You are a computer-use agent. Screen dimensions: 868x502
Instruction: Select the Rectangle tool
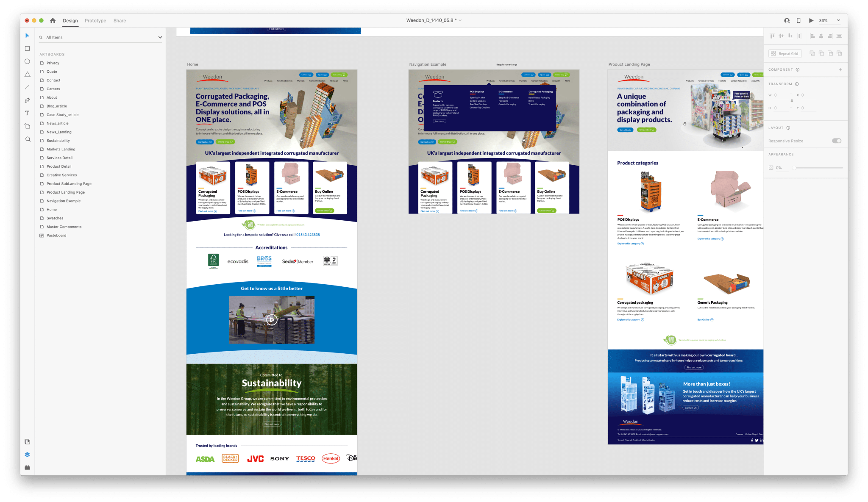(x=27, y=49)
